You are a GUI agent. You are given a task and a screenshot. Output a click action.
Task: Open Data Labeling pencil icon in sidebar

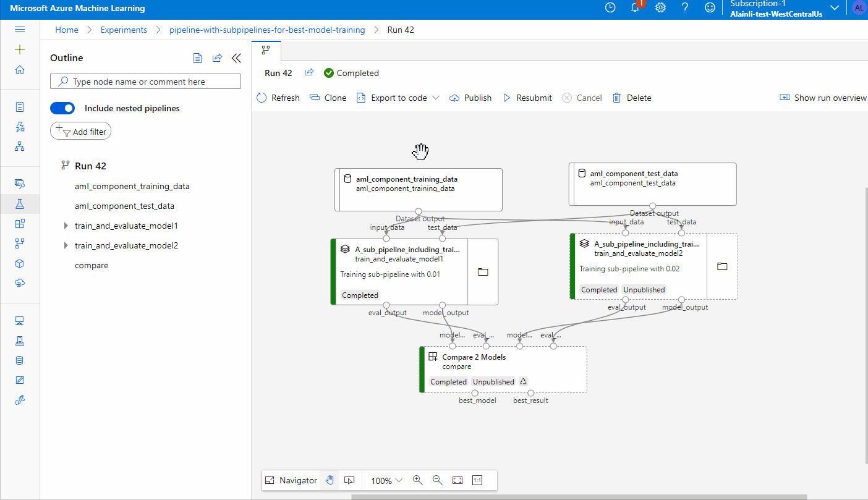20,380
